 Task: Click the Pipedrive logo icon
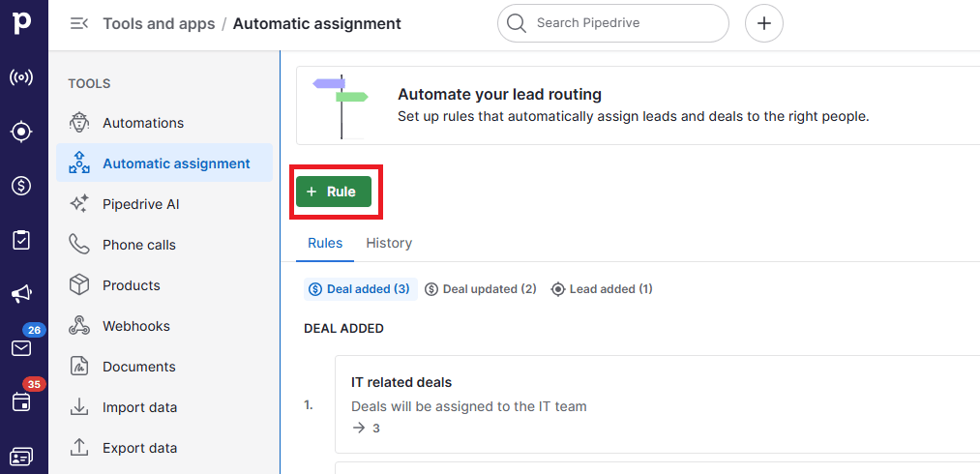coord(22,22)
